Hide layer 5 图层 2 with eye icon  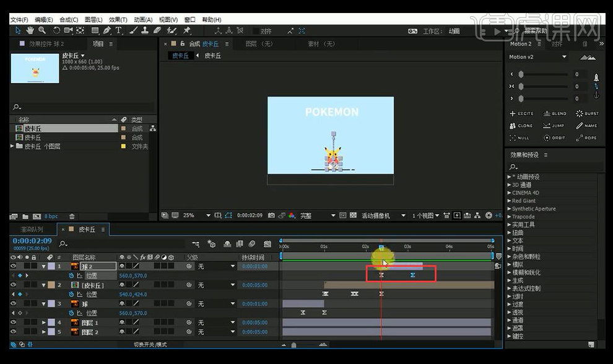13,332
